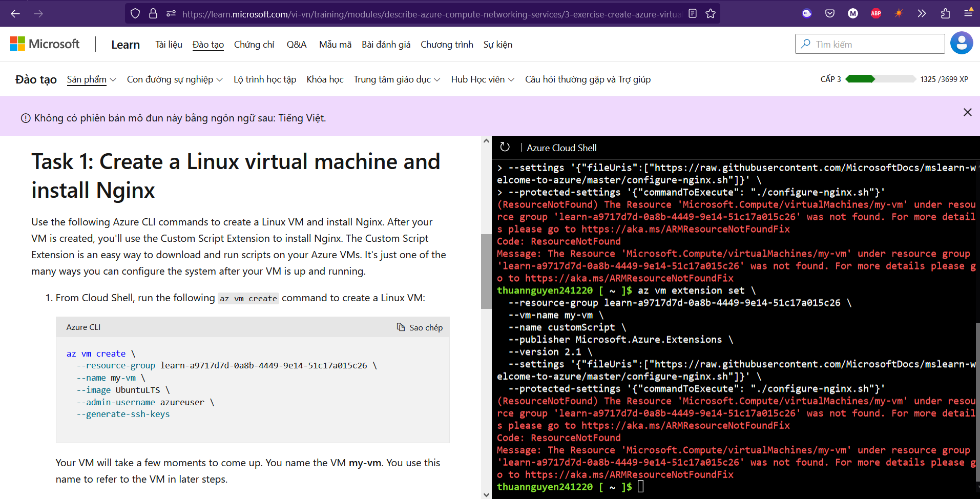Open the Q&A menu item
The height and width of the screenshot is (499, 980).
[297, 45]
